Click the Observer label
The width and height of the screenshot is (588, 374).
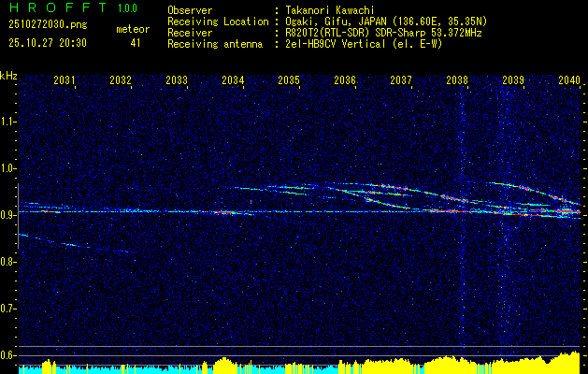point(190,10)
